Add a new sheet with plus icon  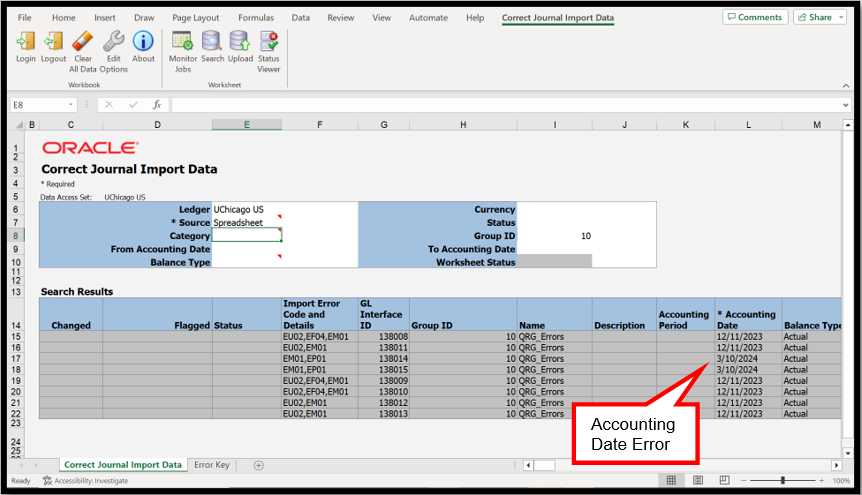click(258, 465)
